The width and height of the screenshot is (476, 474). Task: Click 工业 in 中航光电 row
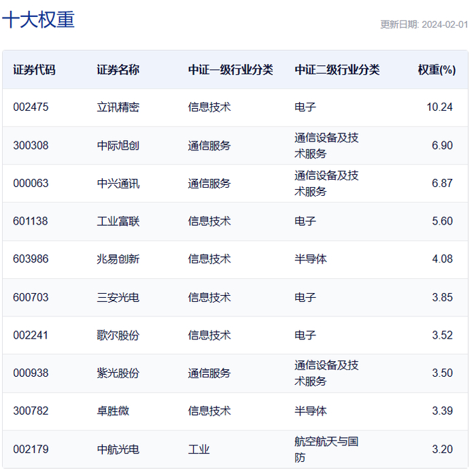click(199, 450)
